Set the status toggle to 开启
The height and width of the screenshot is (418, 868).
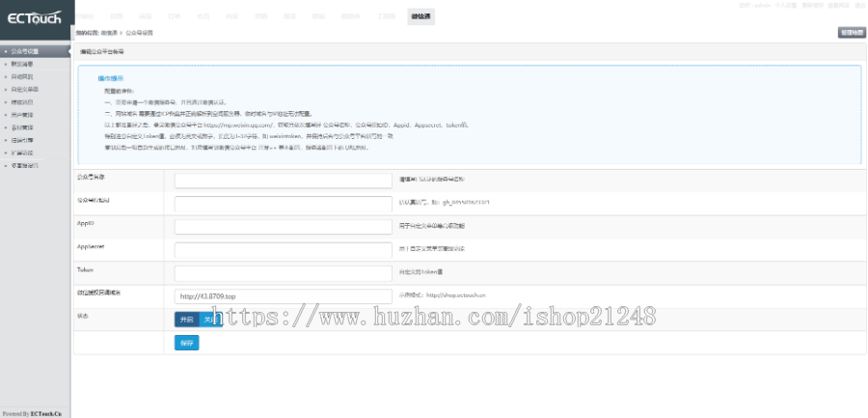tap(186, 320)
